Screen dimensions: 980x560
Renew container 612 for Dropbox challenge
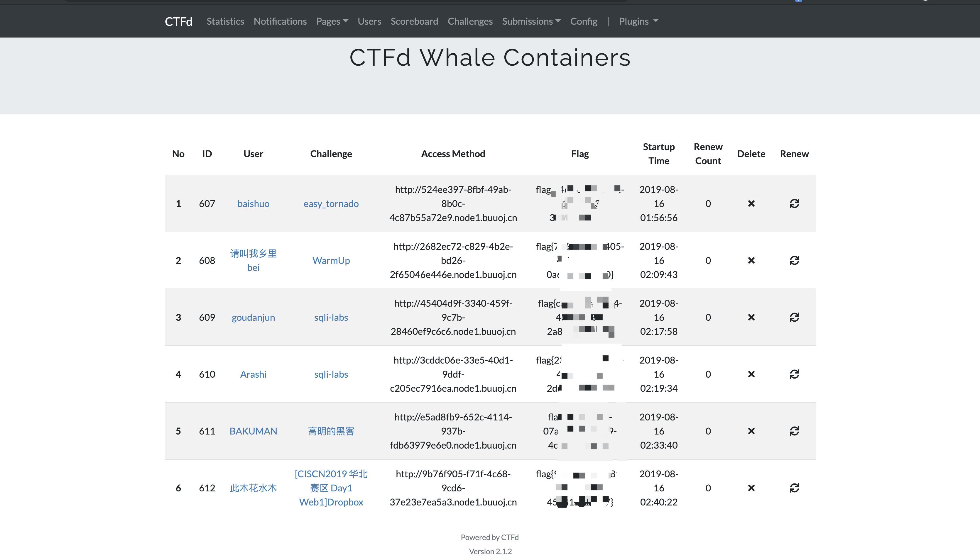pos(794,488)
